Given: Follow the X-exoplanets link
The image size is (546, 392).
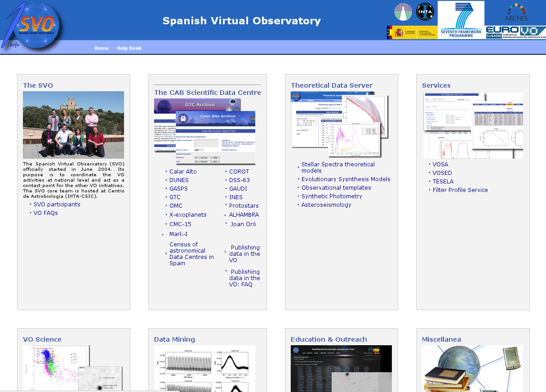Looking at the screenshot, I should tap(188, 215).
